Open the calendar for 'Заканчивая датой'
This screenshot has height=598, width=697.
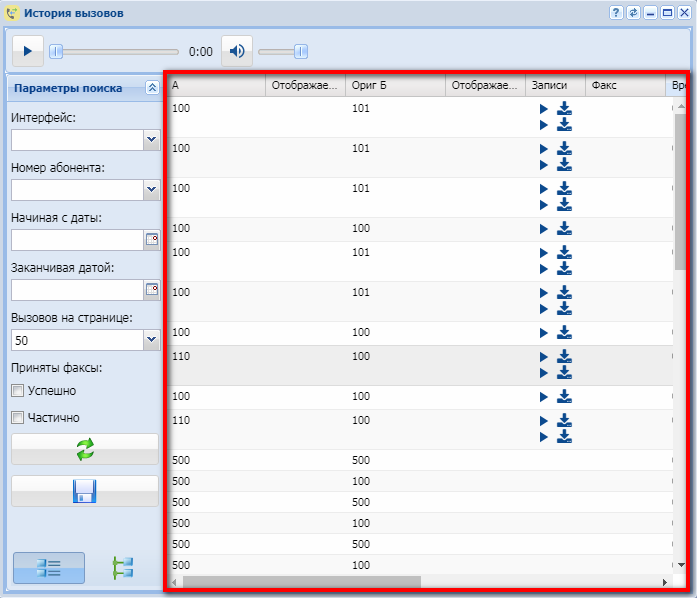[x=152, y=290]
